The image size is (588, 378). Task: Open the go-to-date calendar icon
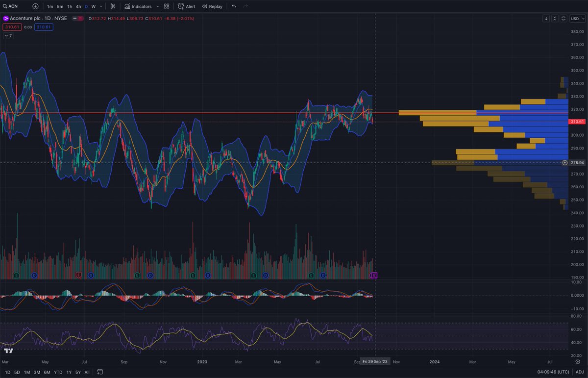tap(100, 372)
